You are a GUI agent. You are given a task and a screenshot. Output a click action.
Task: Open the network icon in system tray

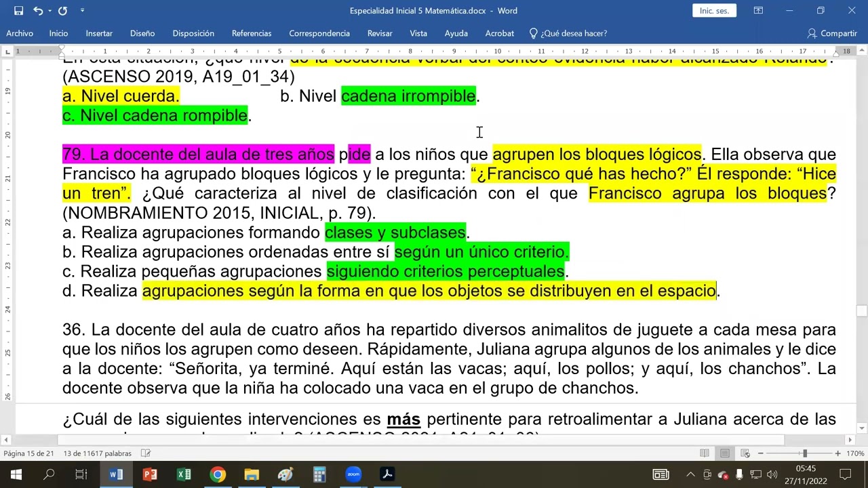pyautogui.click(x=755, y=474)
